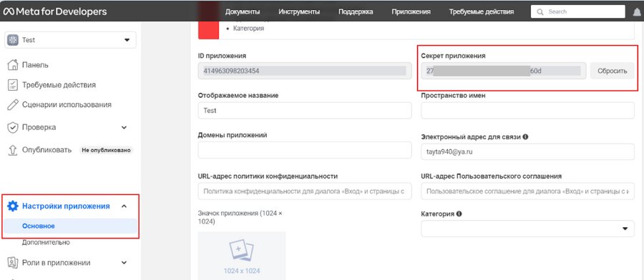Click the Проверка shield icon
This screenshot has height=280, width=644.
tap(13, 127)
